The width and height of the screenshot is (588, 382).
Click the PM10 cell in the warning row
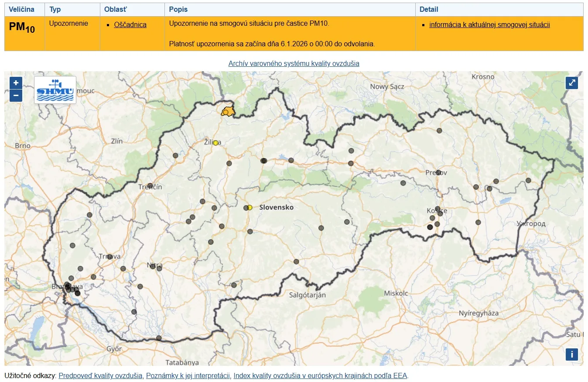[22, 28]
